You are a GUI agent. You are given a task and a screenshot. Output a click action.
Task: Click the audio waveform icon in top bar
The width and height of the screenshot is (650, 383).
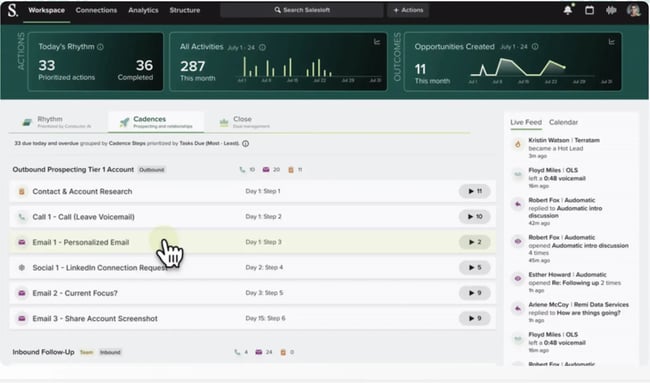611,10
